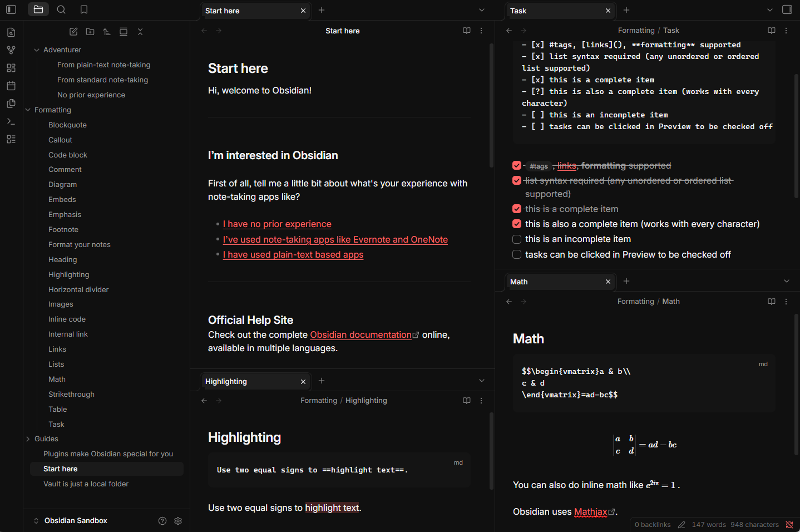This screenshot has width=800, height=532.
Task: Open tab list dropdown for Math group
Action: click(787, 281)
